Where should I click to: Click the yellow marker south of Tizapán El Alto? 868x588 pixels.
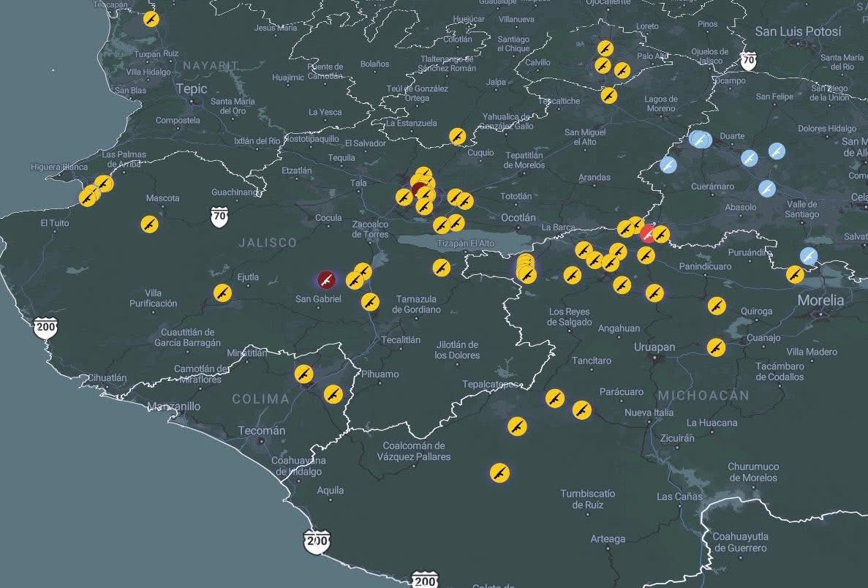click(x=441, y=268)
